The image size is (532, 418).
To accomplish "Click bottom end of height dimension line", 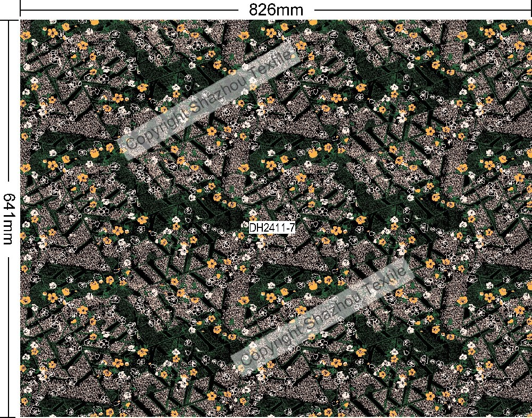I will tap(9, 415).
